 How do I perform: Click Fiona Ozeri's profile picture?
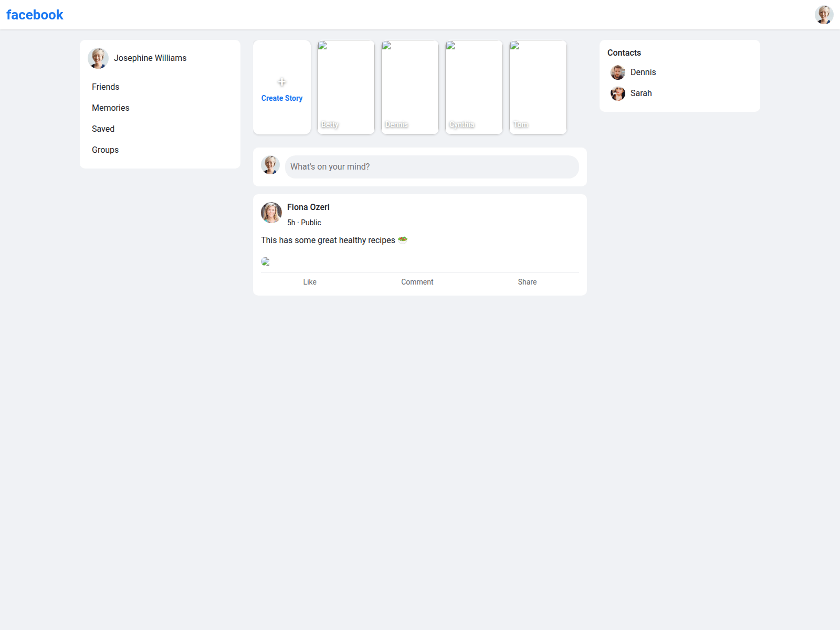click(271, 213)
